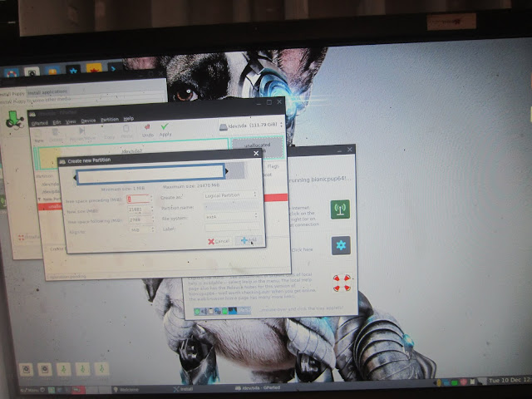Collapse the extended partition tree arrow in GParted list

[x=39, y=199]
